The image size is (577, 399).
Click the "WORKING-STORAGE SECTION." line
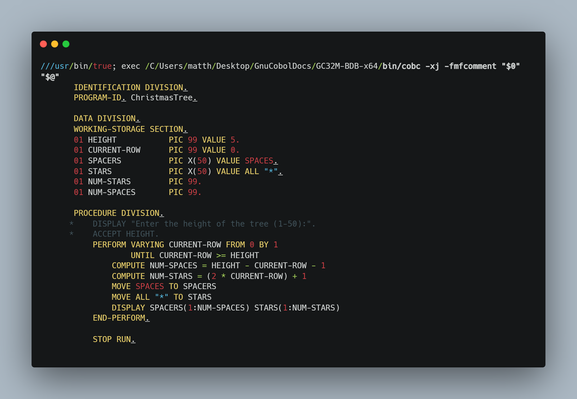pyautogui.click(x=130, y=129)
